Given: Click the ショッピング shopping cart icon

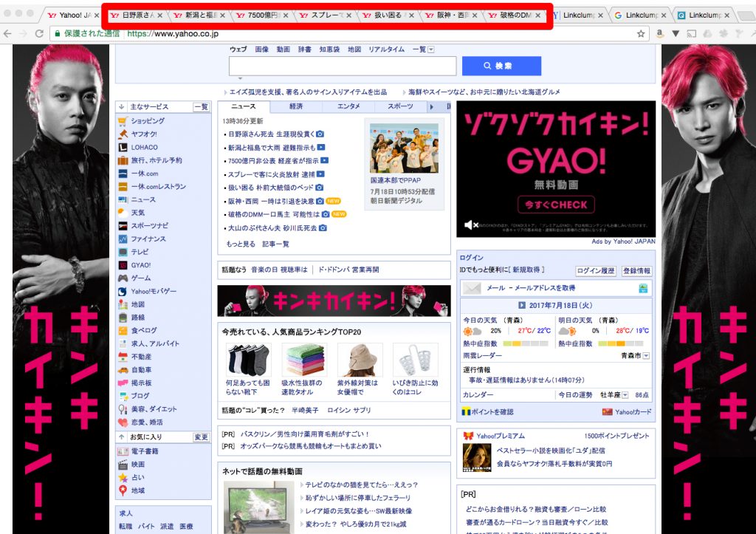Looking at the screenshot, I should pyautogui.click(x=123, y=121).
